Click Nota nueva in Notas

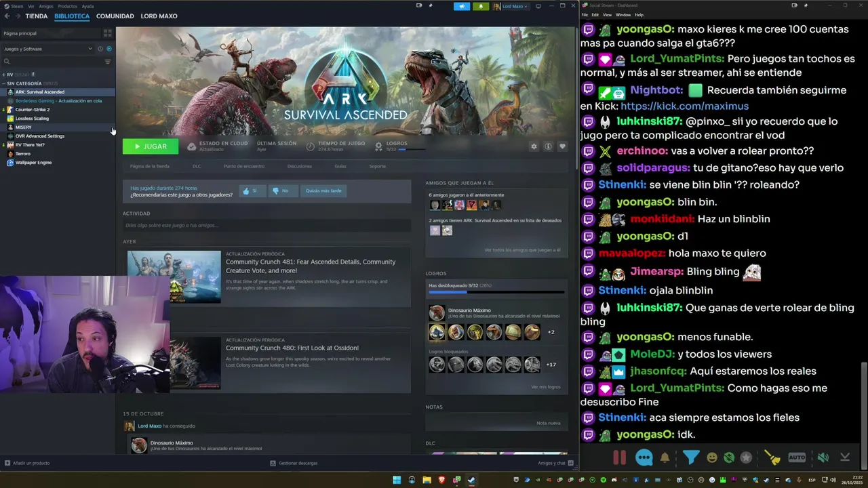click(548, 423)
